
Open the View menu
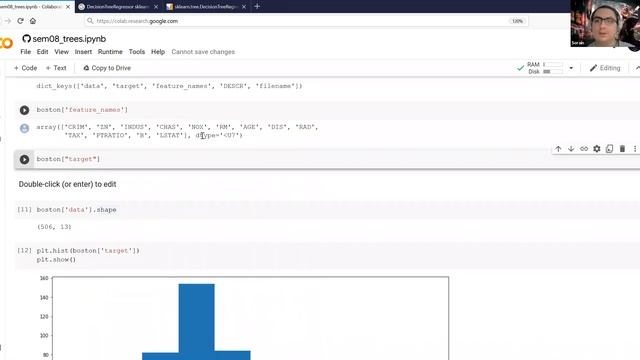[x=62, y=52]
